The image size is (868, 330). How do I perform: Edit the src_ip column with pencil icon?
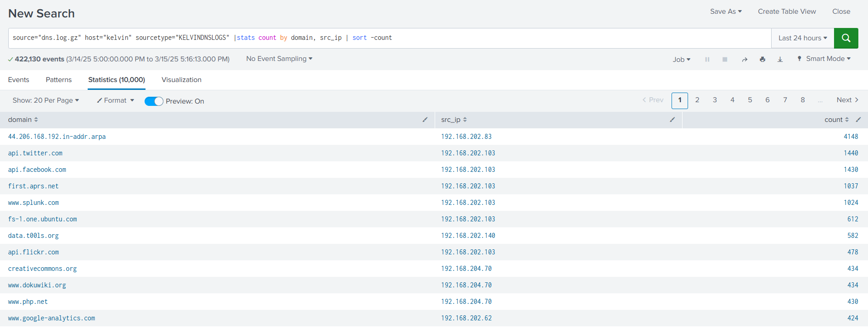(672, 120)
